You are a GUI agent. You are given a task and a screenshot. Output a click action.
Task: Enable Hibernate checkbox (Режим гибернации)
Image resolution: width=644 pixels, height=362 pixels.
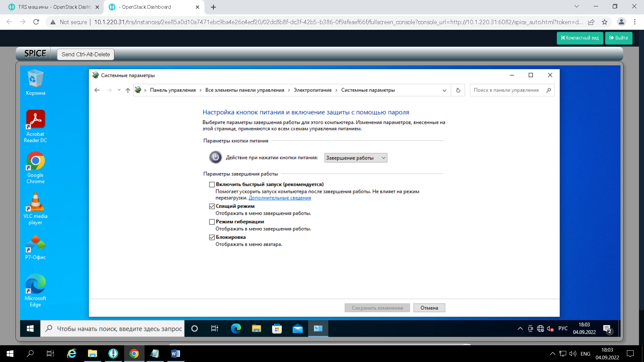tap(212, 222)
